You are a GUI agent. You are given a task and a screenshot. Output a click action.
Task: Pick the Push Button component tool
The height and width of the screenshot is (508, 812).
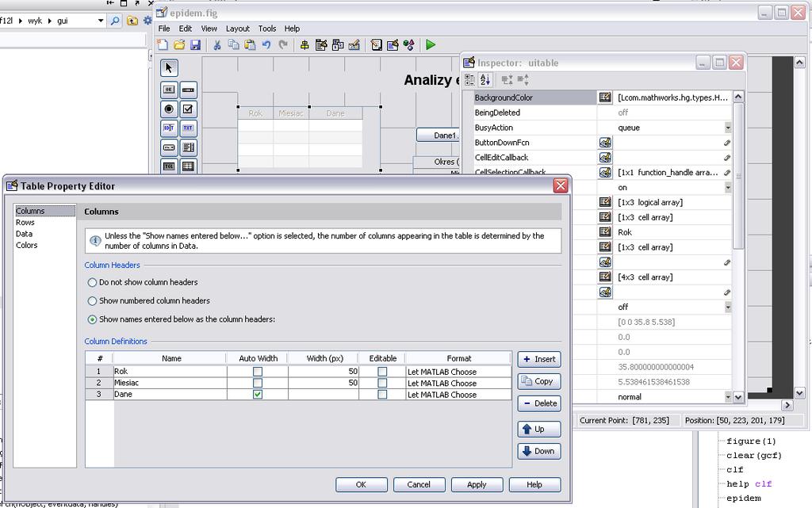(x=169, y=90)
